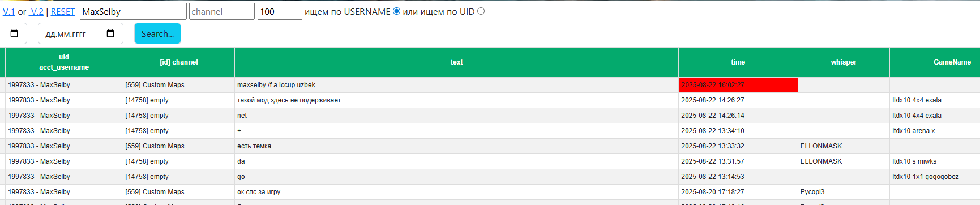Click the дд.мм.гггг date input

[x=79, y=33]
